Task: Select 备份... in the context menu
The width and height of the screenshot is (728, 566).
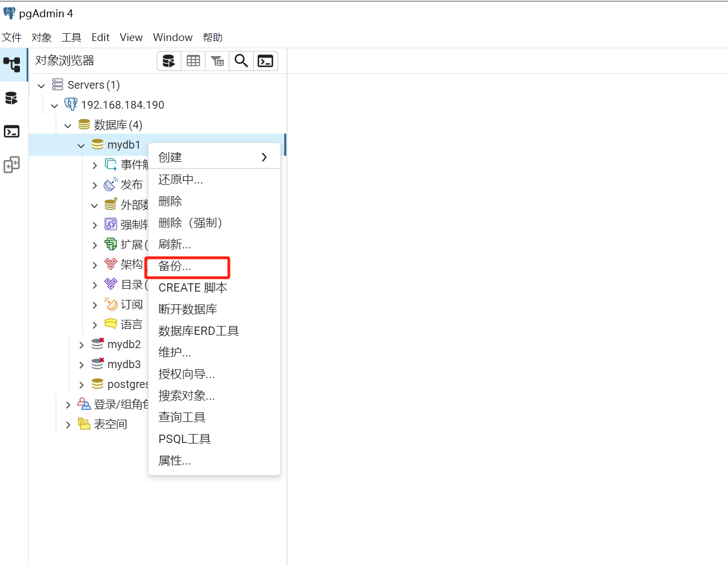Action: [214, 266]
